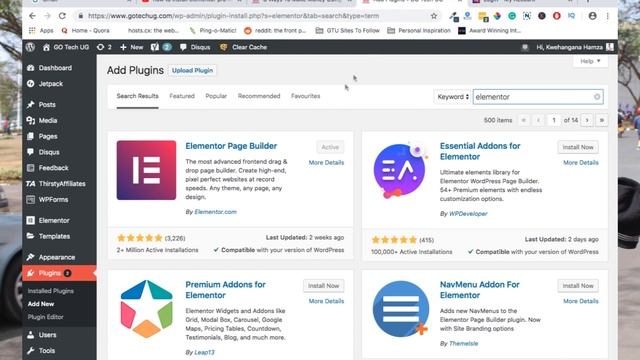Open ThemeIsle author link
The image size is (640, 360).
[463, 343]
